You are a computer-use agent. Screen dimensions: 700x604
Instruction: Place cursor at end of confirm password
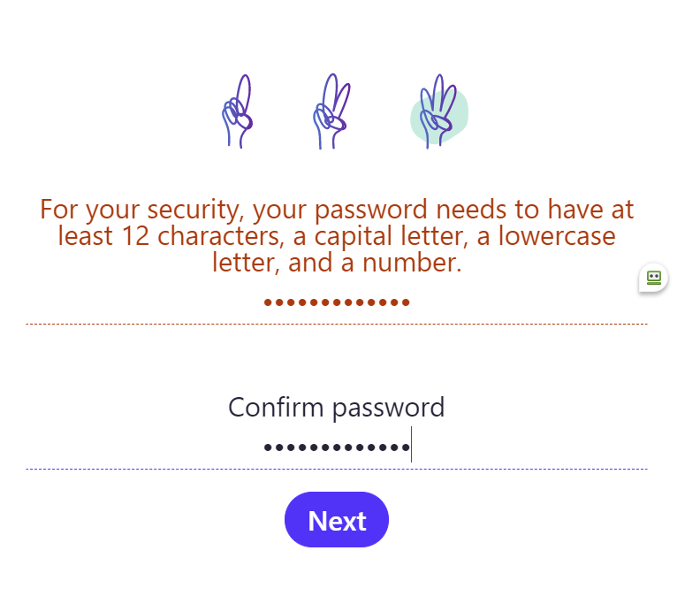[x=411, y=448]
